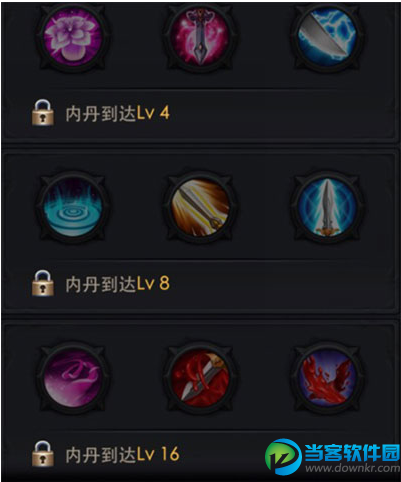Choose the blue upright sword aura skill
The width and height of the screenshot is (401, 482).
pyautogui.click(x=327, y=207)
